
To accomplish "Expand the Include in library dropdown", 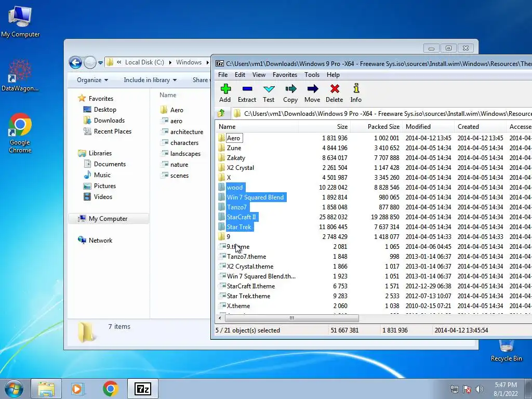I will click(150, 80).
